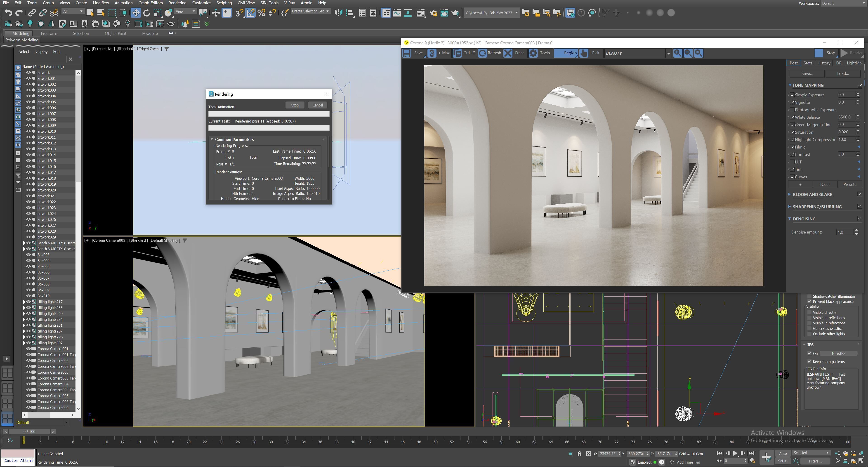Image resolution: width=868 pixels, height=467 pixels.
Task: Click the Save disk icon in Corona frame buffer
Action: 407,53
